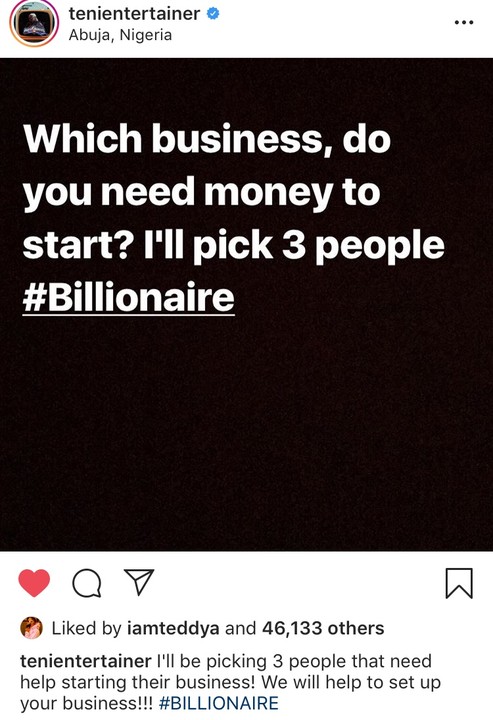Open the three-dot post options menu
This screenshot has width=493, height=720.
(x=464, y=22)
